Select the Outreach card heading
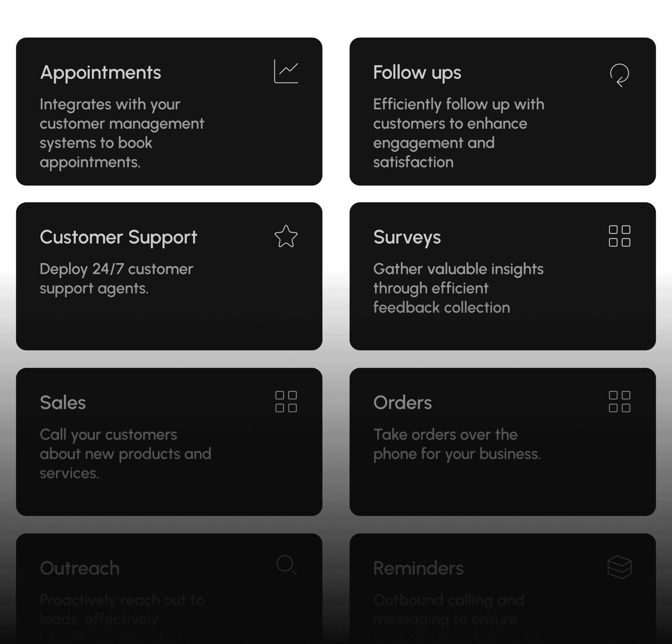The height and width of the screenshot is (644, 672). coord(79,568)
